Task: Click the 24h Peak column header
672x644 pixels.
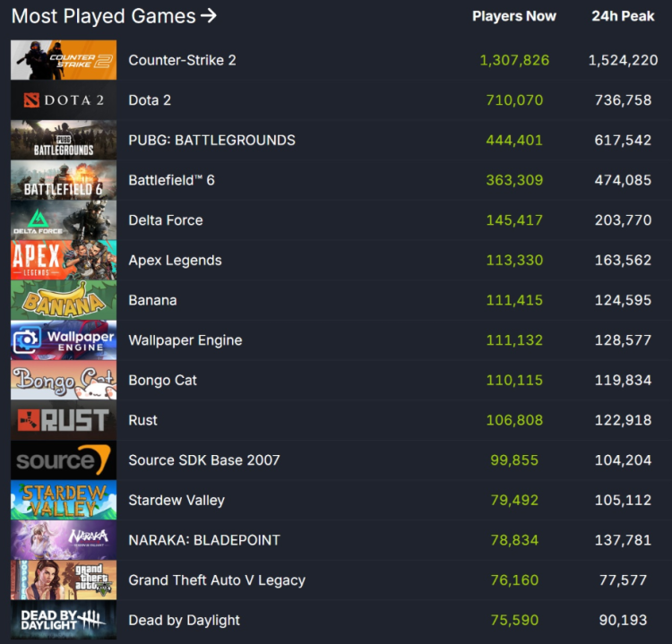Action: [x=623, y=16]
